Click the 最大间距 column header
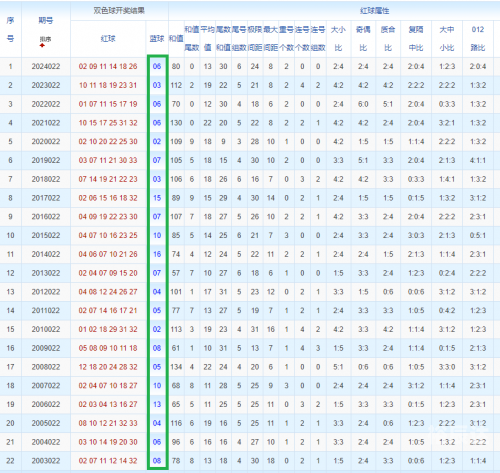 (x=271, y=39)
